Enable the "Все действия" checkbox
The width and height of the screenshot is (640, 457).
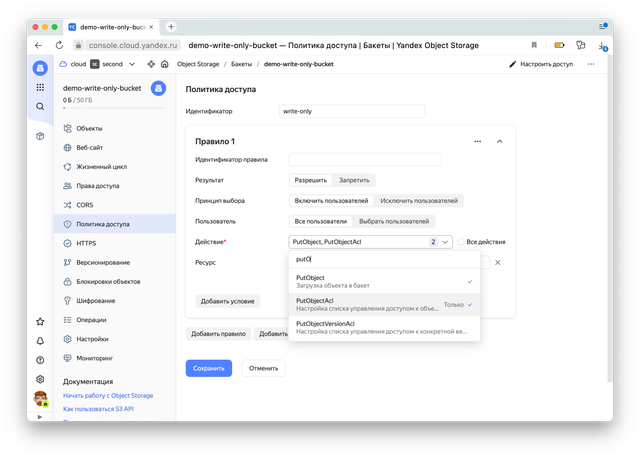pyautogui.click(x=461, y=242)
